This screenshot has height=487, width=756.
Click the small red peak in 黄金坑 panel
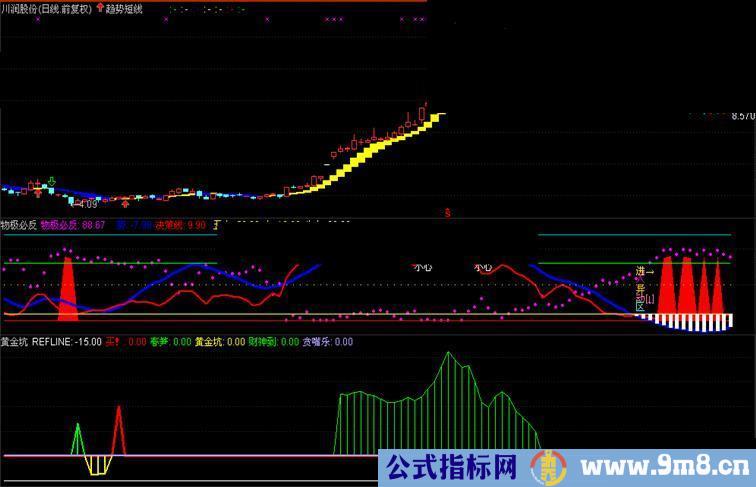[x=118, y=430]
